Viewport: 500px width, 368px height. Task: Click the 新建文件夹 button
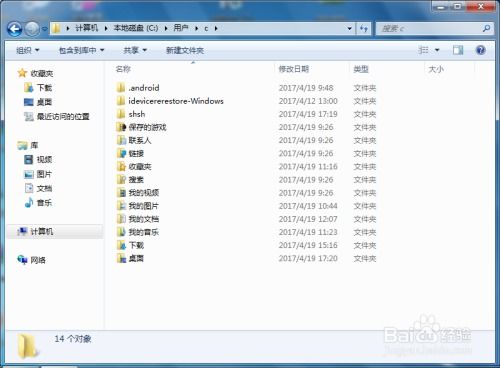pos(185,50)
